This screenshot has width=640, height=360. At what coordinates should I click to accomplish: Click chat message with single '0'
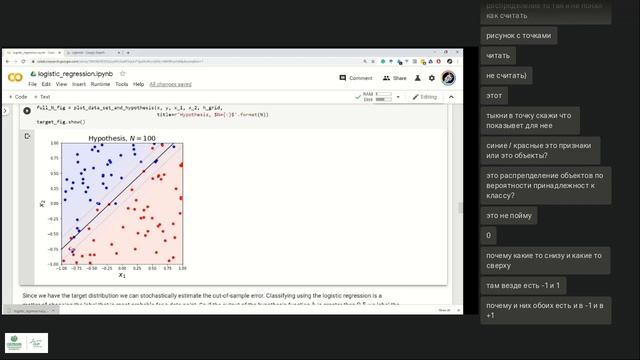click(488, 236)
